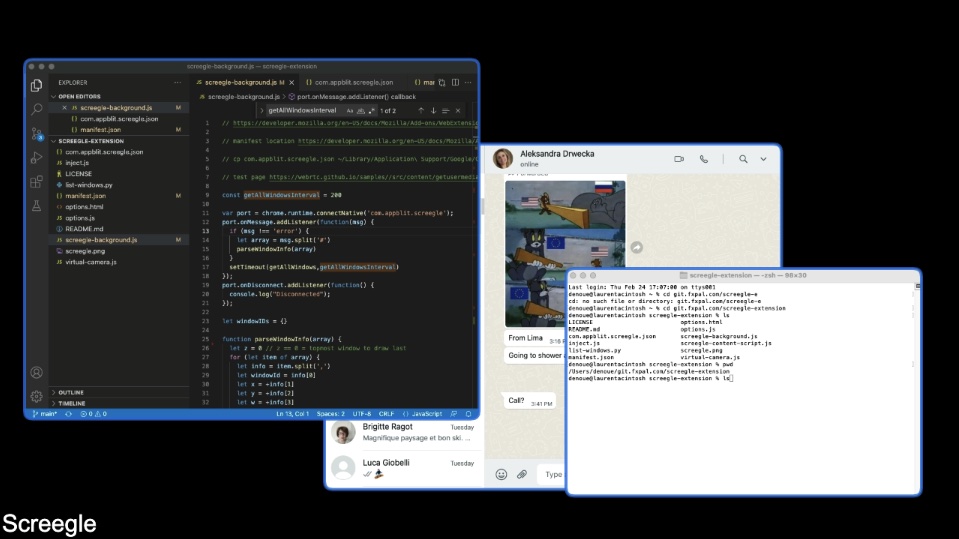Open the Accounts icon in VS Code
Viewport: 959px width, 539px height.
coord(37,372)
